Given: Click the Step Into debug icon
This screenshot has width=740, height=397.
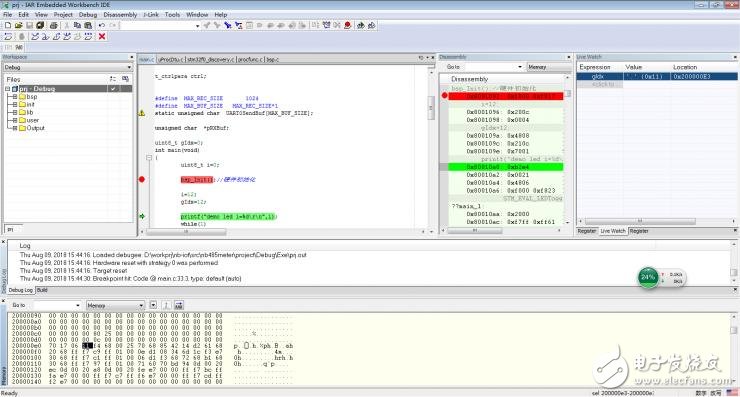Looking at the screenshot, I should [46, 36].
